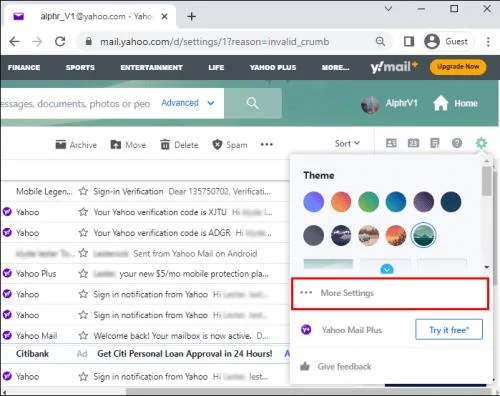500x396 pixels.
Task: Star the Yahoo Plus mobile protection email
Action: point(83,274)
